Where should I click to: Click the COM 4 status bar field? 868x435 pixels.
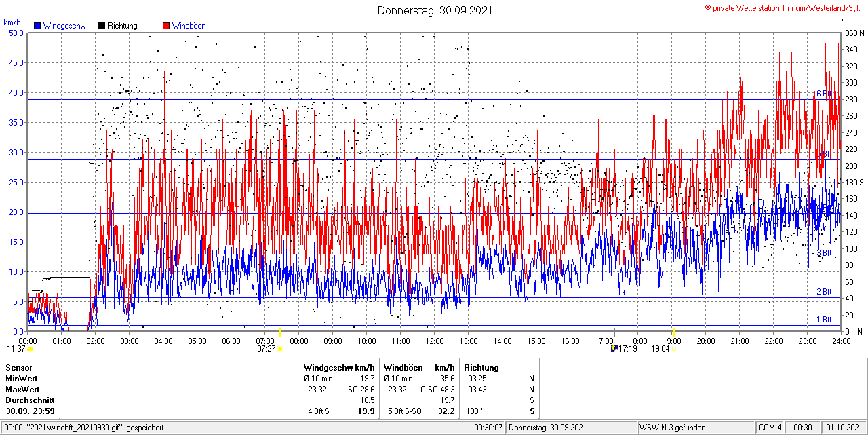pos(770,428)
